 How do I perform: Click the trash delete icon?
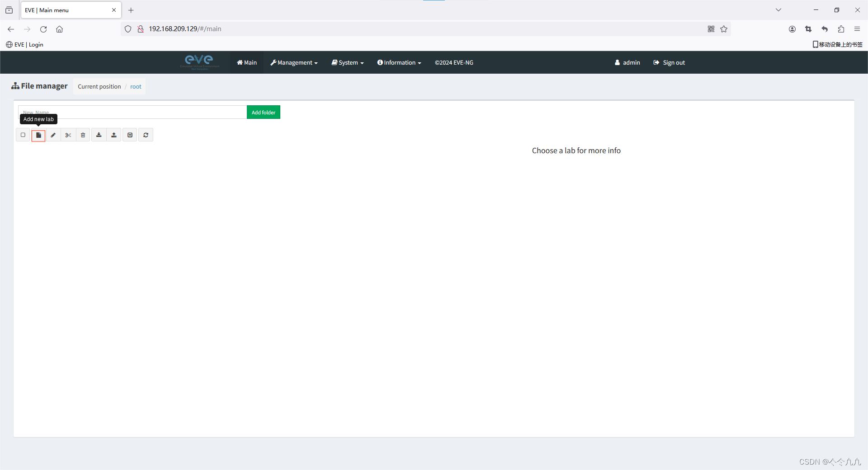pyautogui.click(x=83, y=135)
